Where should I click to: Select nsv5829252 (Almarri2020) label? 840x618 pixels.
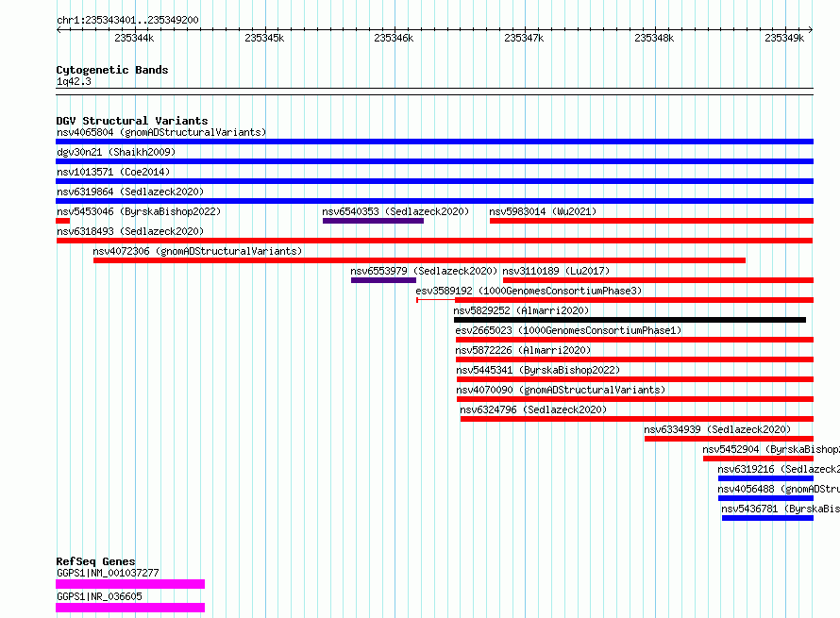(521, 310)
